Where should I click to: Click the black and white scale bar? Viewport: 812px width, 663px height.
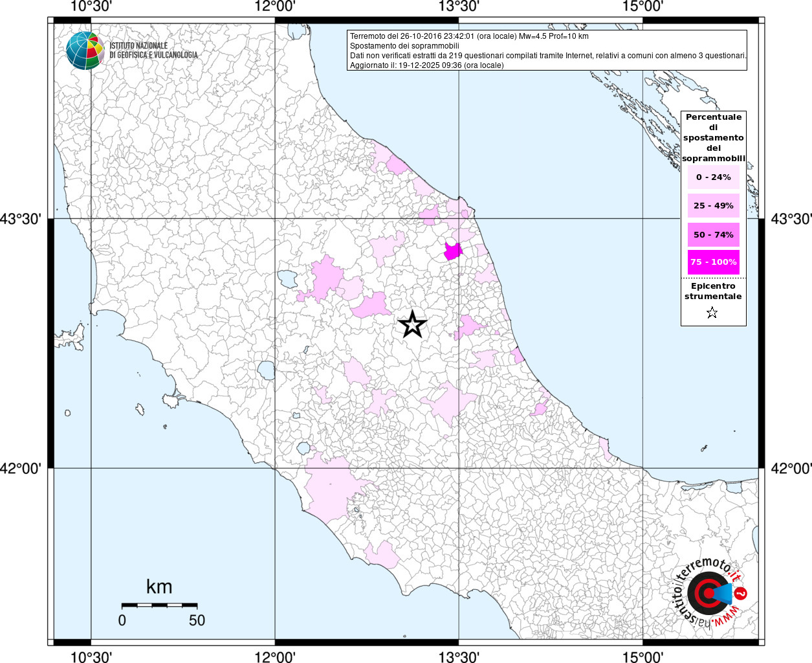tap(159, 605)
